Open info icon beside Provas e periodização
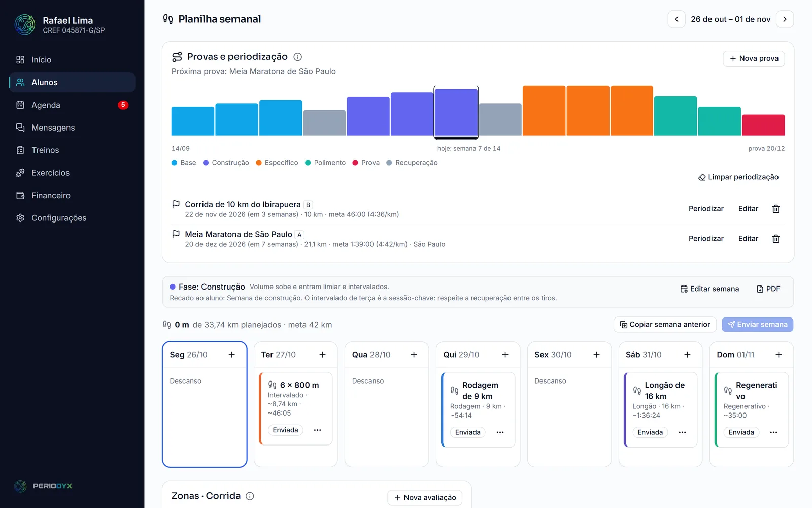Image resolution: width=812 pixels, height=508 pixels. pos(298,57)
